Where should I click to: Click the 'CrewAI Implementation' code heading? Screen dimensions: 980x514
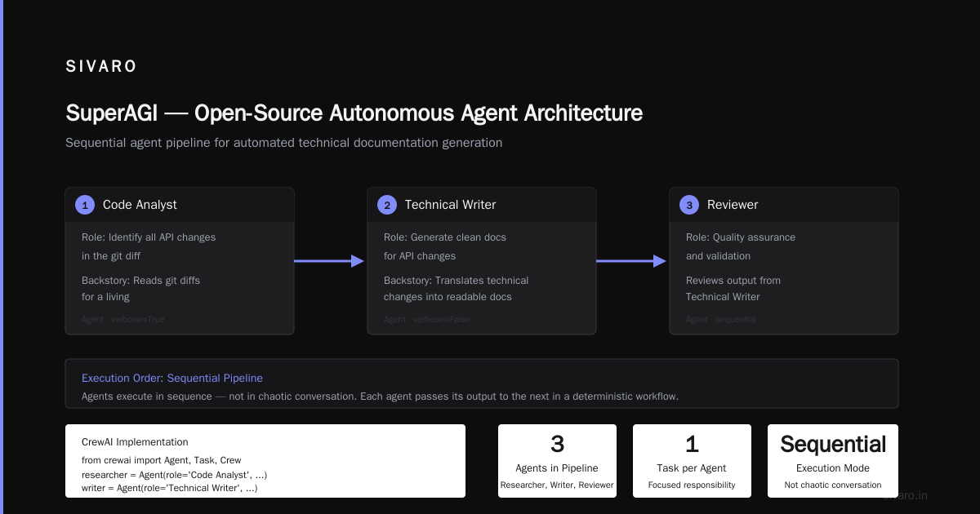(x=135, y=442)
